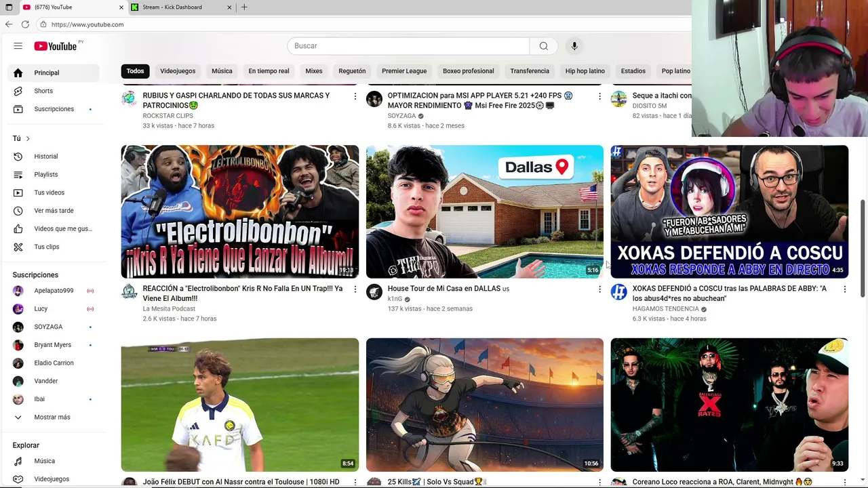The height and width of the screenshot is (488, 868).
Task: Play the Coreano Loco reacciona thumbnail
Action: tap(730, 405)
